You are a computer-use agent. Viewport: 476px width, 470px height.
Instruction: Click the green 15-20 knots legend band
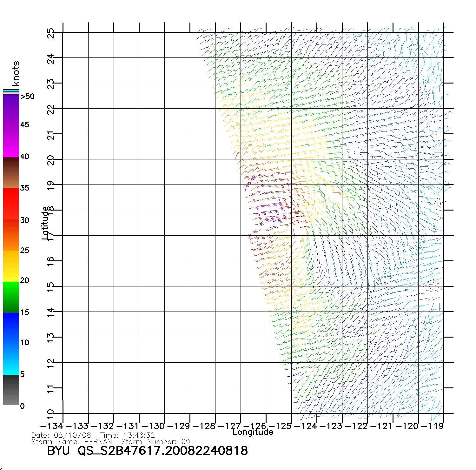[x=11, y=297]
